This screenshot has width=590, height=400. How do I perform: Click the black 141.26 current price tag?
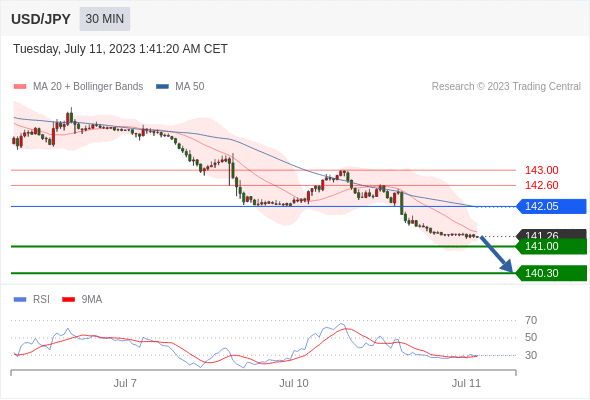[x=551, y=234]
